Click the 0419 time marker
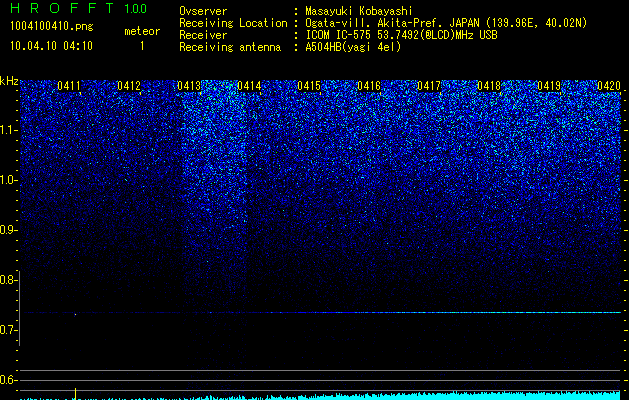This screenshot has height=400, width=629. tap(549, 86)
